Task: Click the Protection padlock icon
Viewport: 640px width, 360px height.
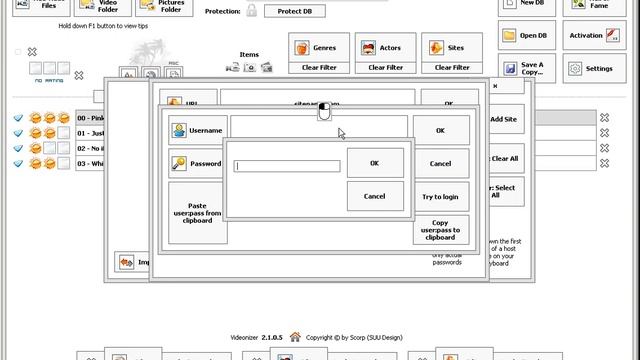Action: pyautogui.click(x=251, y=11)
